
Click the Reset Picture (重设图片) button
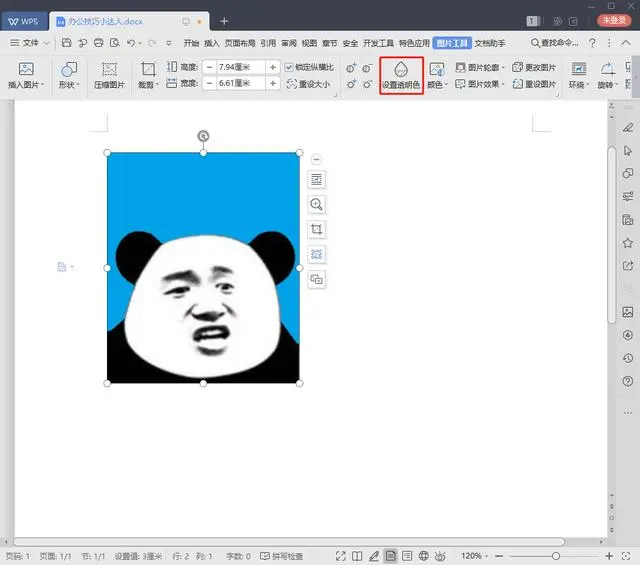click(x=534, y=84)
